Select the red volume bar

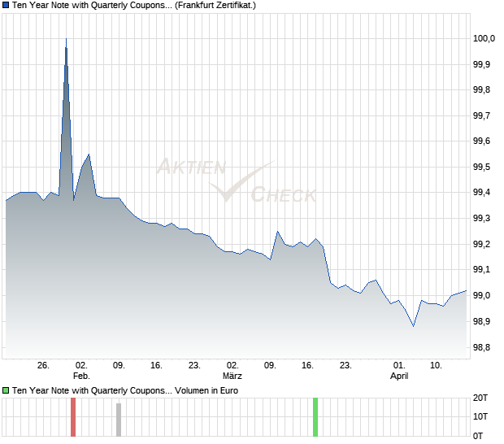(72, 419)
